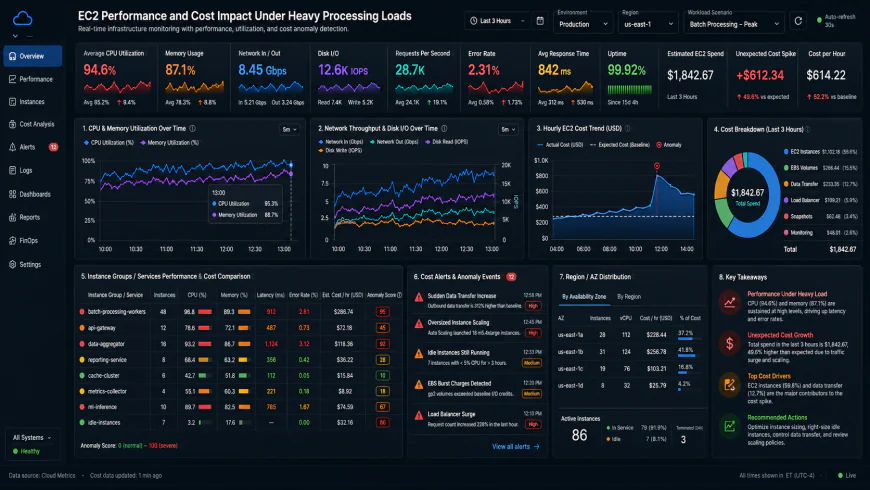Image resolution: width=870 pixels, height=490 pixels.
Task: Click the batch-processing-workers row name
Action: [x=116, y=312]
